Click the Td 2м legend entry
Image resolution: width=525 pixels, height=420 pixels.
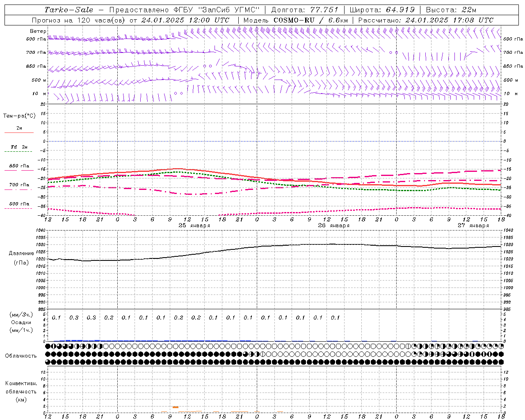click(19, 147)
